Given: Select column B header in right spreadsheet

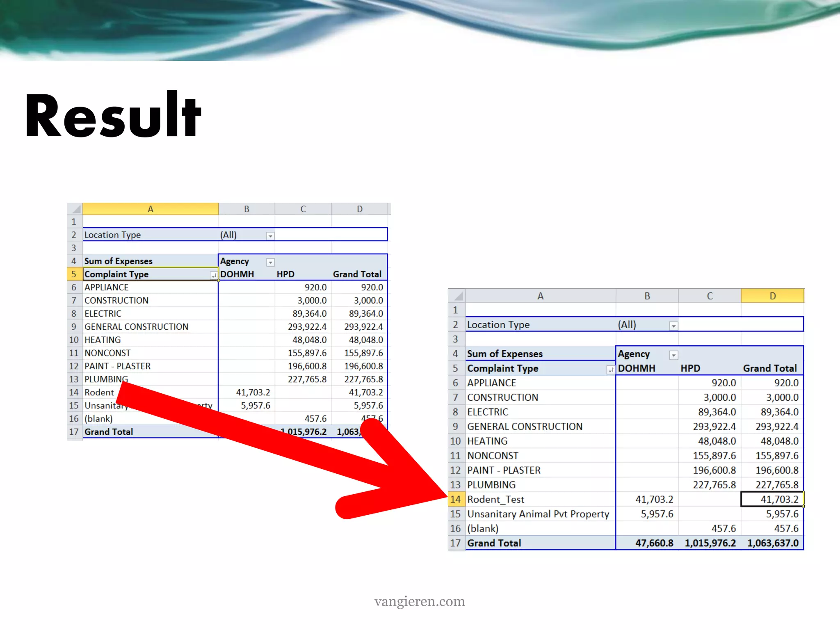Looking at the screenshot, I should click(647, 296).
